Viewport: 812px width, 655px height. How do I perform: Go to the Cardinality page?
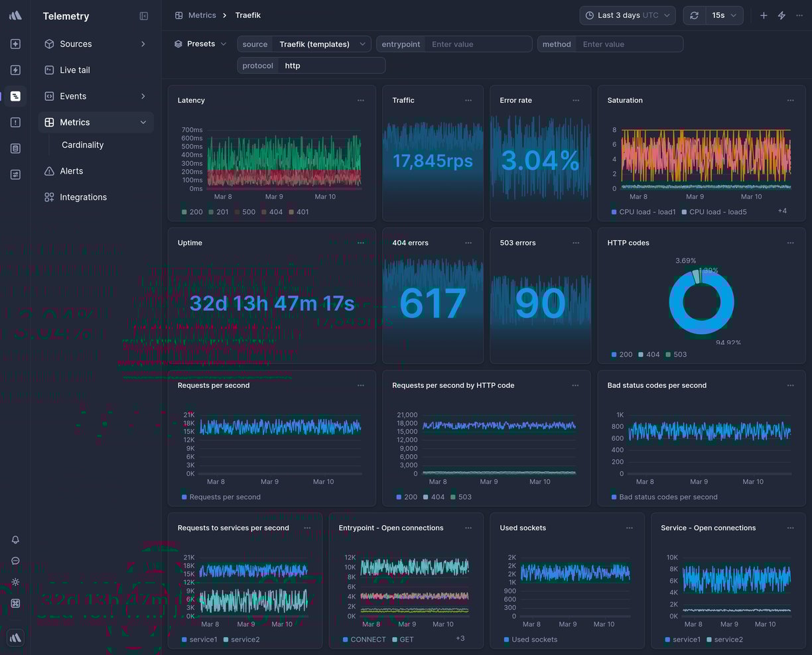[x=82, y=145]
